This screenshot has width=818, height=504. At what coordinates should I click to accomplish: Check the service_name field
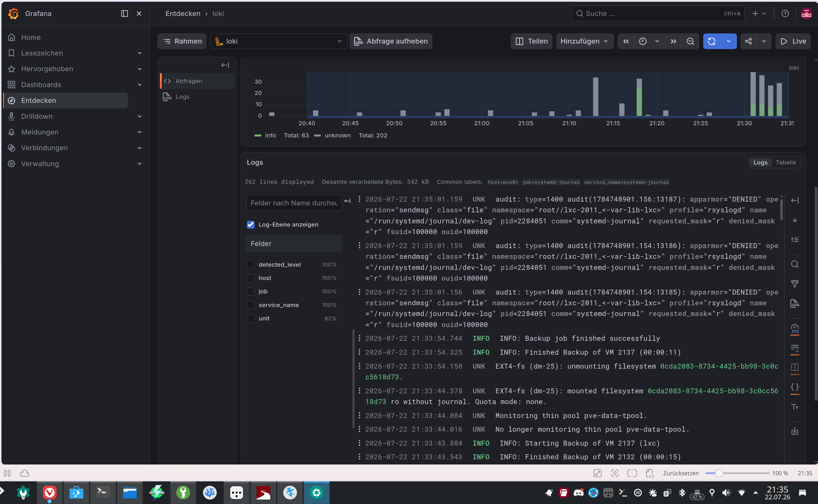(x=251, y=305)
